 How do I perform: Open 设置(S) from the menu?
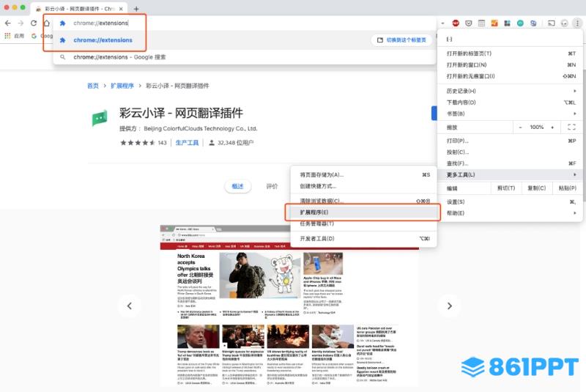[511, 201]
